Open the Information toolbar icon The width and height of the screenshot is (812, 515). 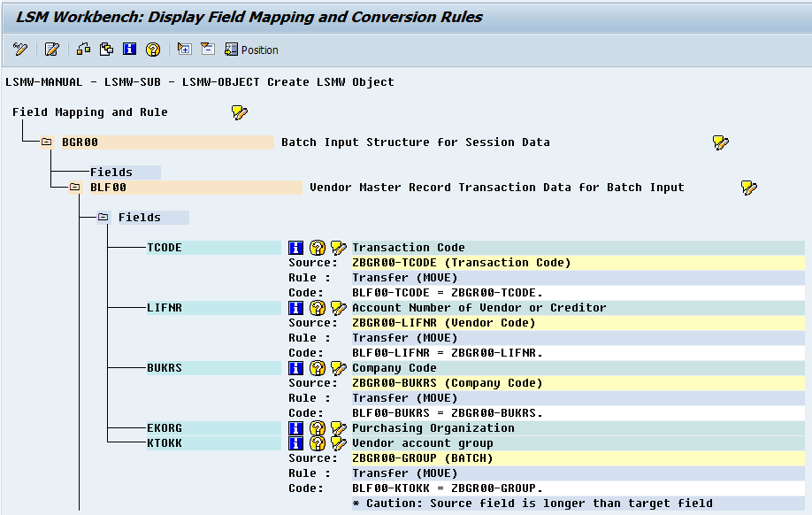coord(129,49)
